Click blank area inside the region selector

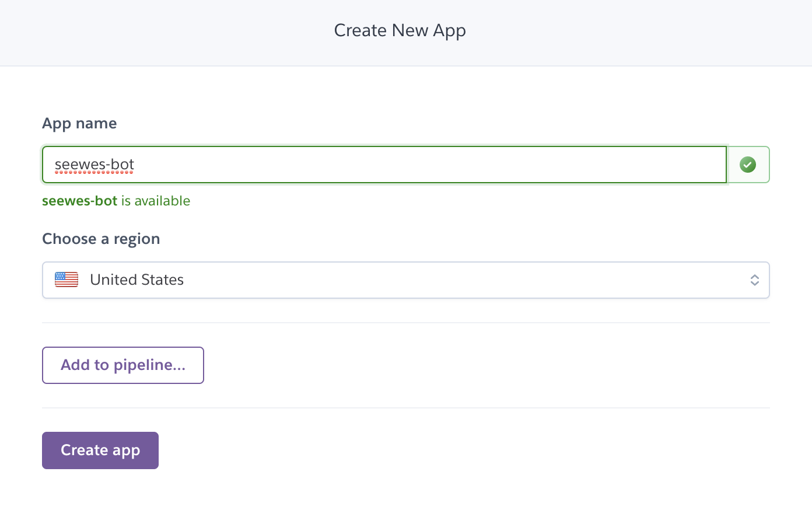click(x=467, y=280)
